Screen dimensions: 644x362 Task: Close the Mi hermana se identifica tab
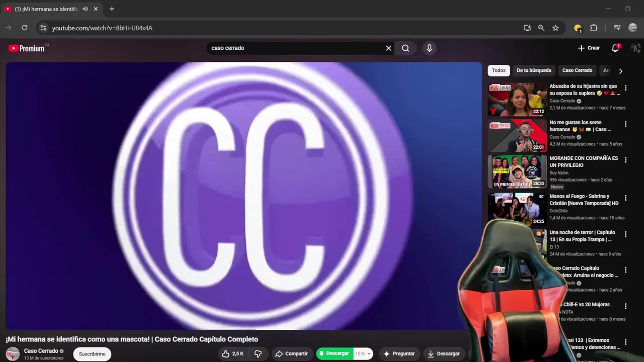point(96,9)
